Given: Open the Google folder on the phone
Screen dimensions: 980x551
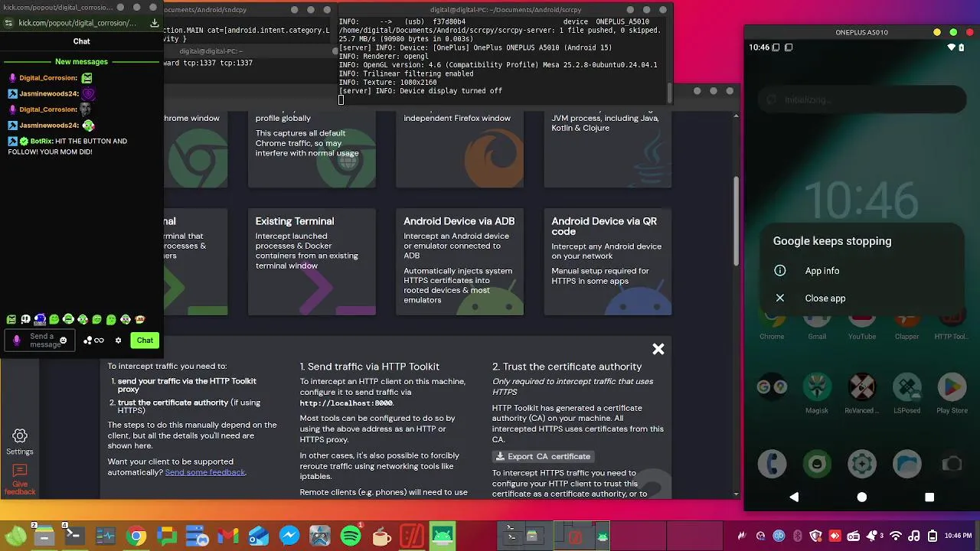Looking at the screenshot, I should (x=772, y=387).
